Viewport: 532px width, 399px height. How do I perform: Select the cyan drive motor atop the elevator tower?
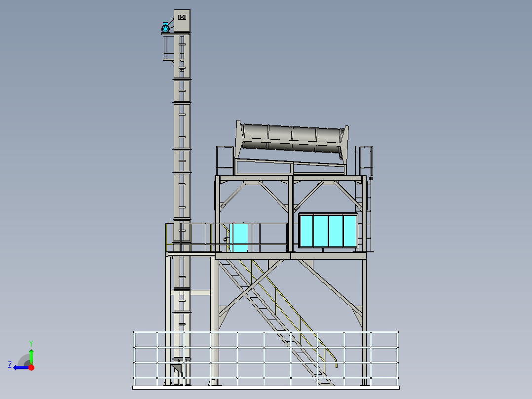click(x=165, y=28)
